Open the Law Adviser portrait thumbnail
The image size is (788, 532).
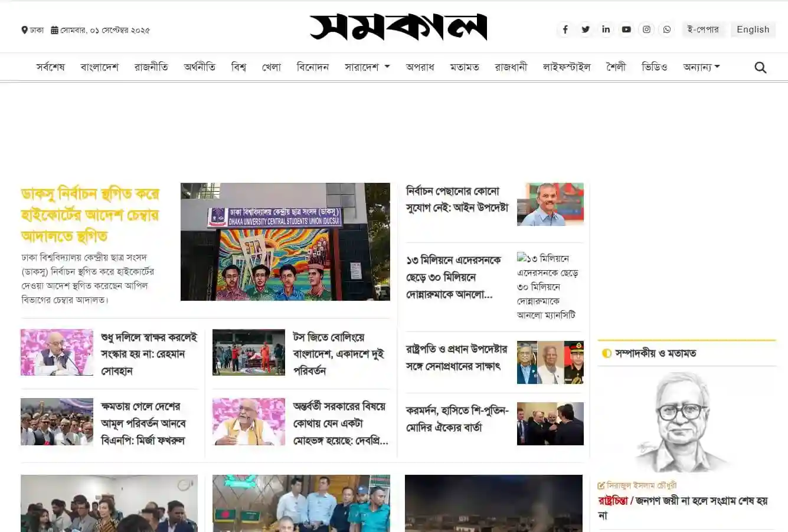tap(550, 204)
